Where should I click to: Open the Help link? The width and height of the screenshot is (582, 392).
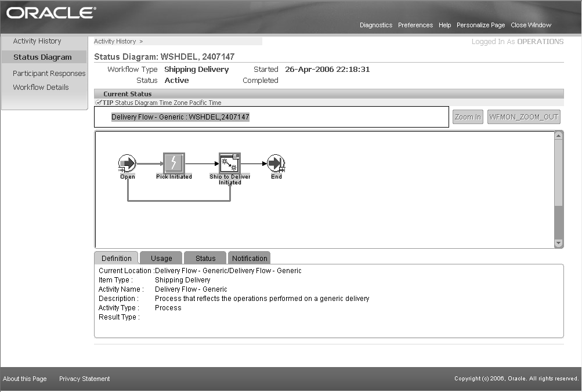(444, 25)
